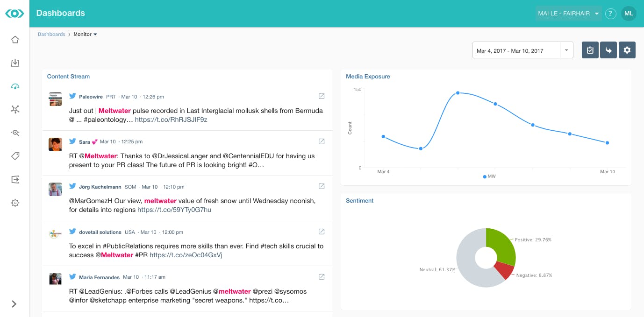Open Paleowire tweet in new window
Image resolution: width=644 pixels, height=317 pixels.
[322, 96]
